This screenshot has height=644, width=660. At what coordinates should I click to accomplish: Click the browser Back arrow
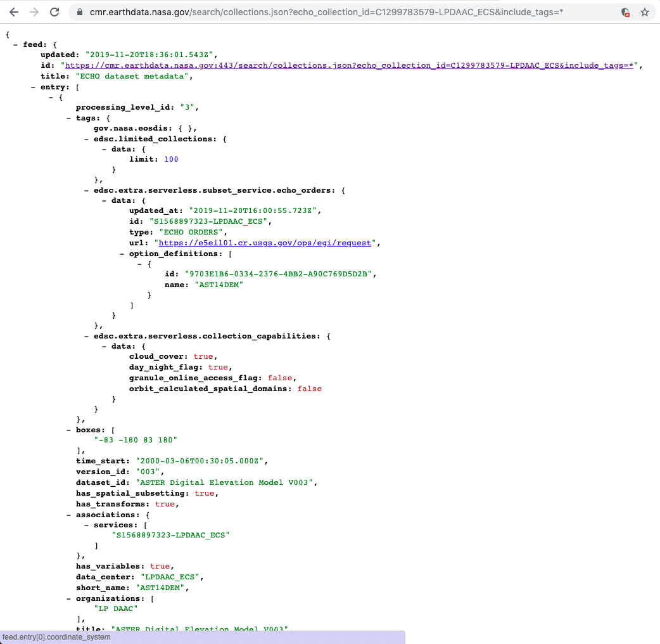[14, 12]
